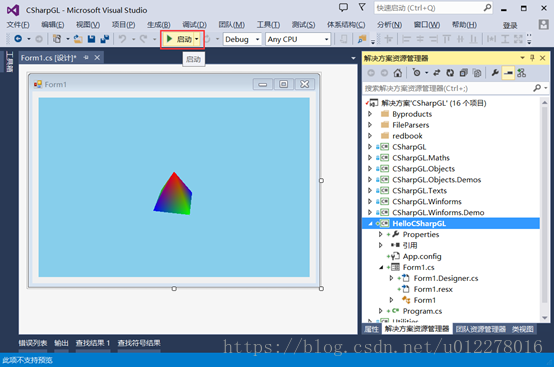Open the 生成(B) menu

[159, 25]
